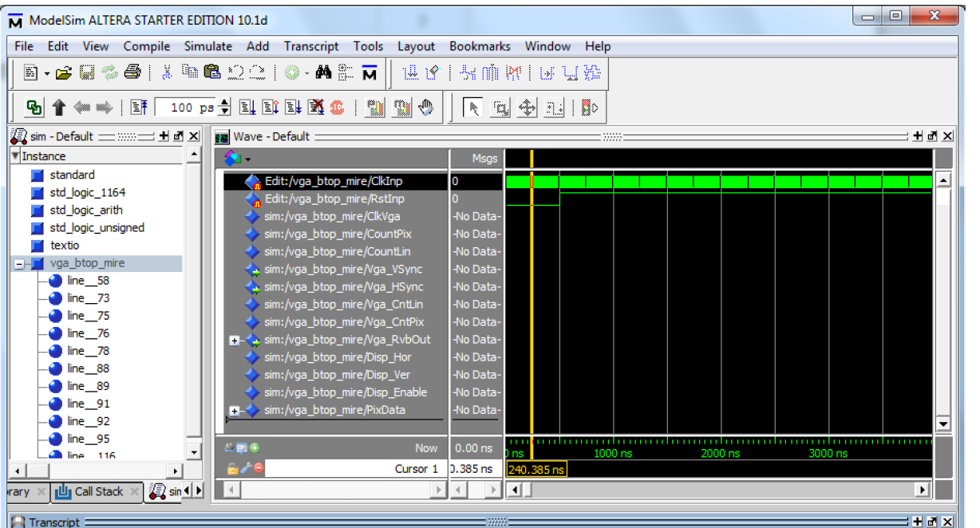Image resolution: width=980 pixels, height=528 pixels.
Task: Select std_logic_1164 in Instance list
Action: coord(87,192)
